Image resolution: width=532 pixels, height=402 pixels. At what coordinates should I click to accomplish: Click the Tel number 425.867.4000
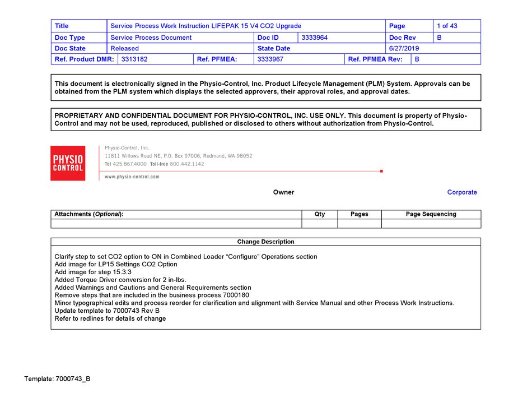click(x=129, y=164)
